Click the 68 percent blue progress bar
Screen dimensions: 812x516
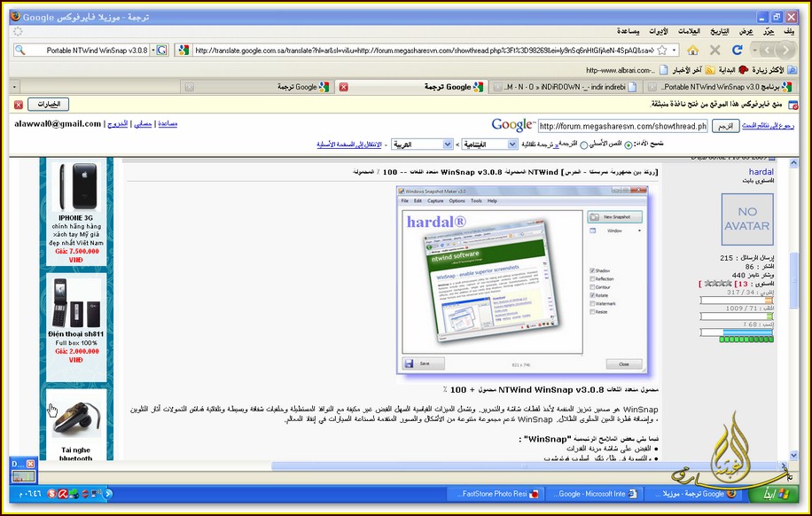click(737, 332)
